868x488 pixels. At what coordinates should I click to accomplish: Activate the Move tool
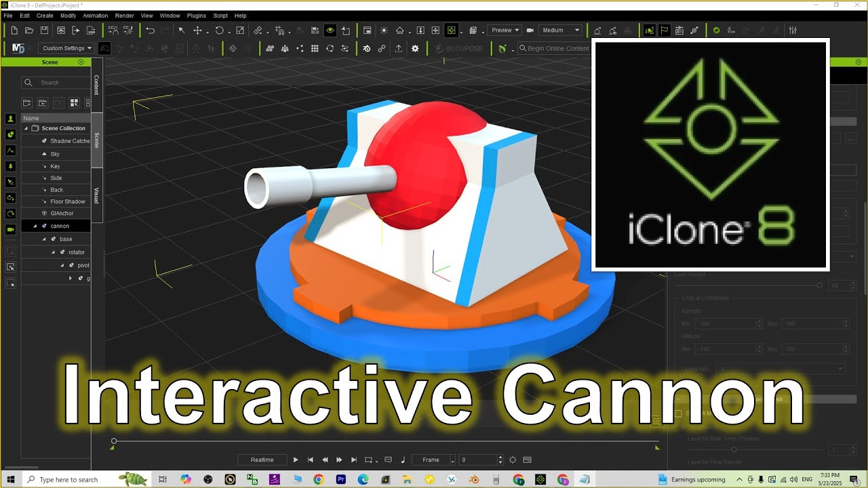[x=198, y=30]
